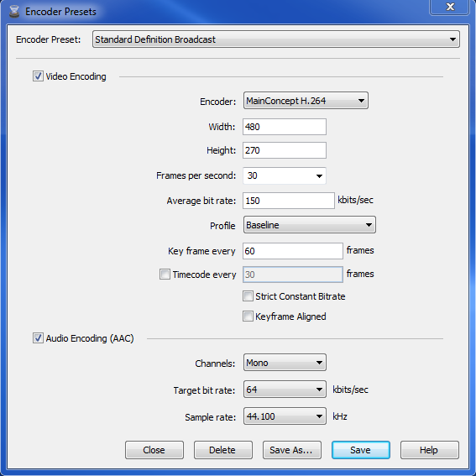The height and width of the screenshot is (476, 476).
Task: Open the Encoder Preset dropdown
Action: tap(276, 39)
